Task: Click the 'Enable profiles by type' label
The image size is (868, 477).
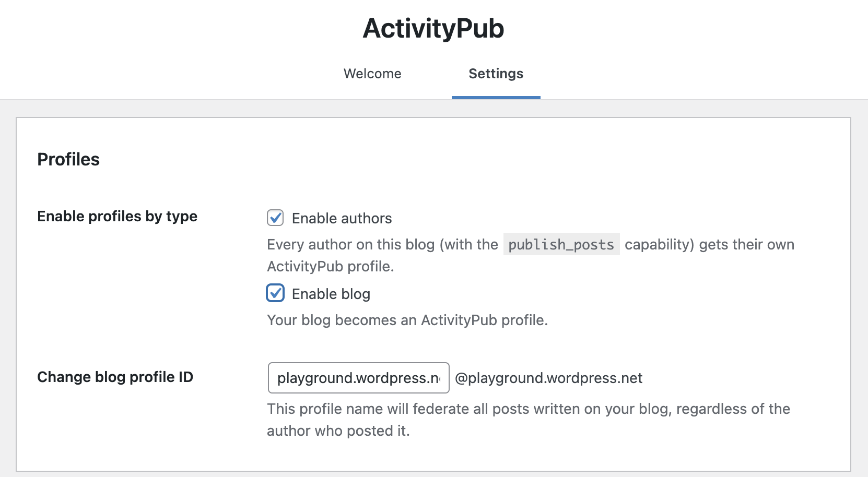Action: pos(117,216)
